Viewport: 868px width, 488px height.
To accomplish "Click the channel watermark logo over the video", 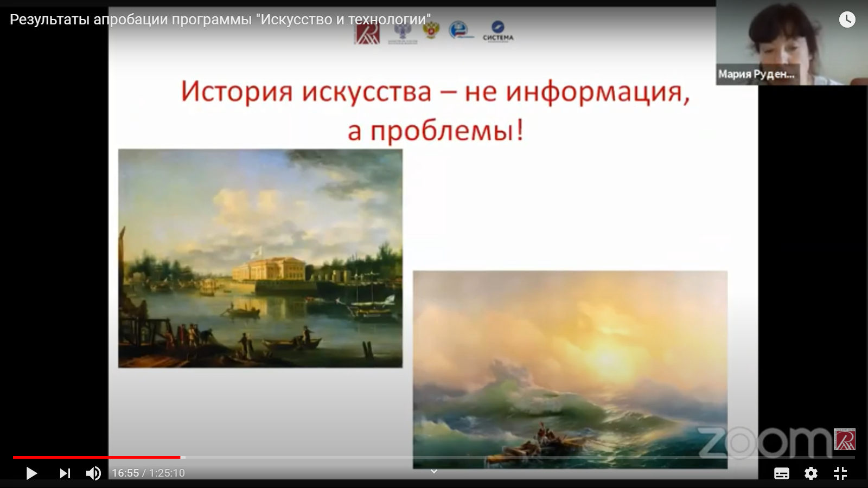I will click(x=844, y=439).
